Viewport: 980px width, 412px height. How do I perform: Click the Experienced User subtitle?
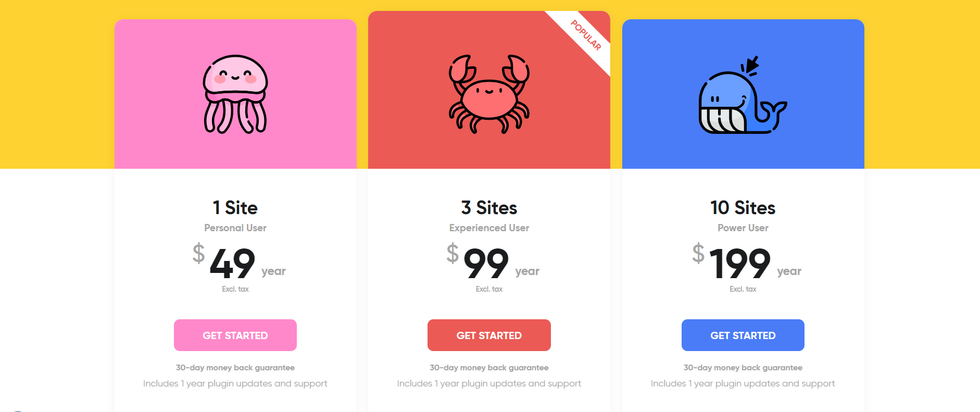pos(489,228)
